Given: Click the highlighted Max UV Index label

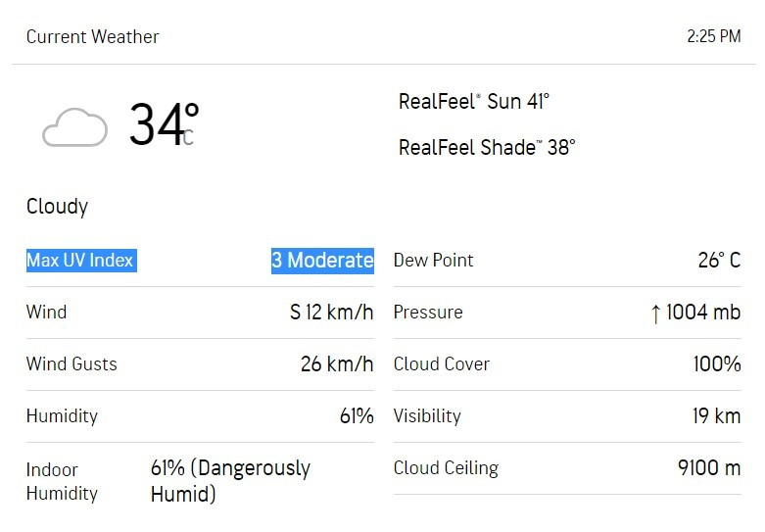Looking at the screenshot, I should click(80, 261).
